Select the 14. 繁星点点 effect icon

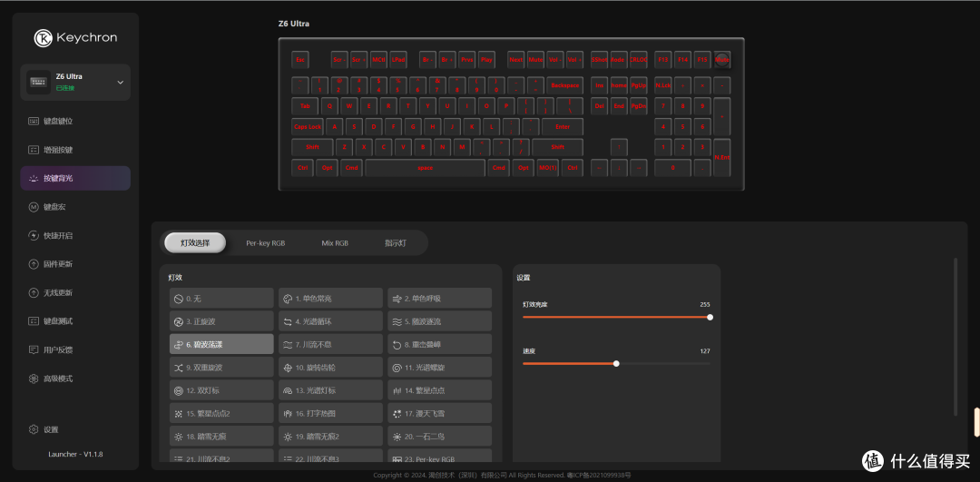(x=397, y=390)
